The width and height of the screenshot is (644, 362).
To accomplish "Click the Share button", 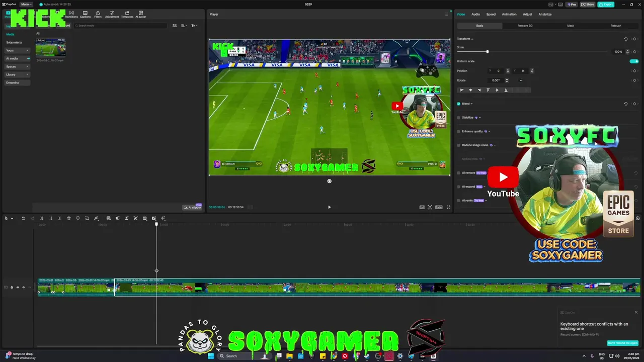I will tap(588, 5).
